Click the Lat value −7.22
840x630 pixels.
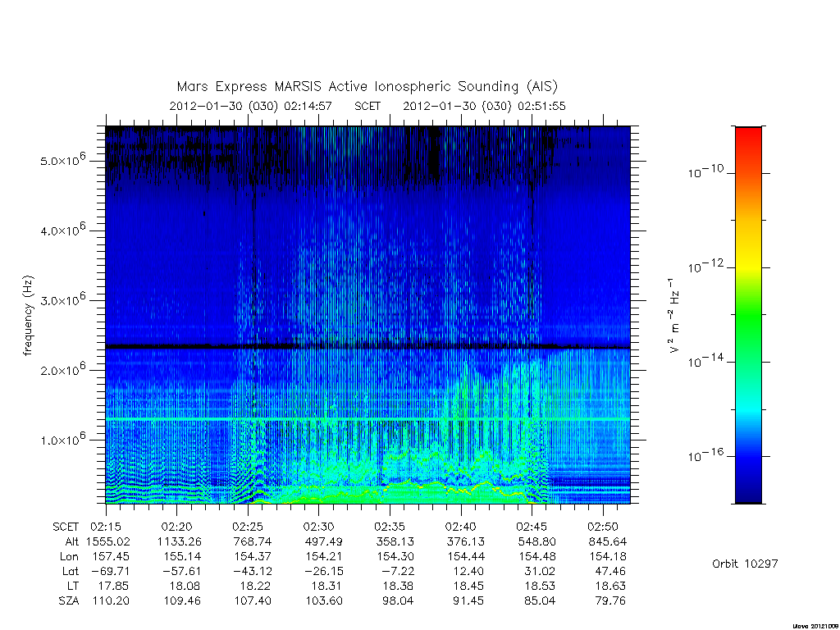tap(398, 571)
